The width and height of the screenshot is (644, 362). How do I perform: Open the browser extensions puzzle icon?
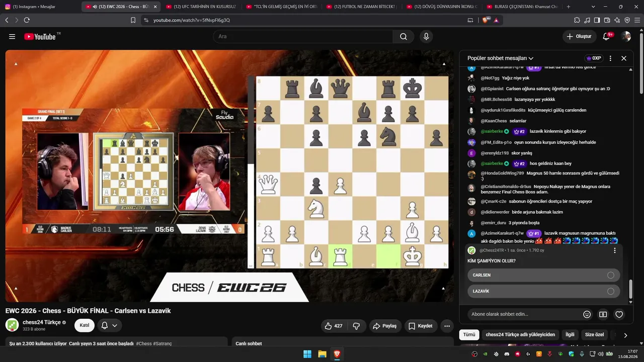577,20
